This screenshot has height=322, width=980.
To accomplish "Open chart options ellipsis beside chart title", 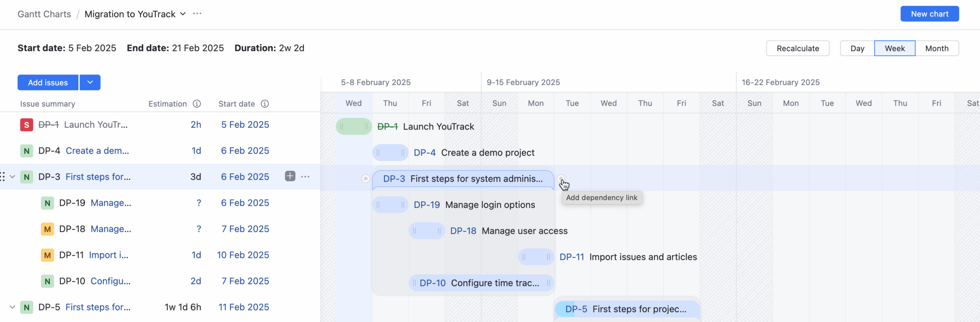I will 197,14.
